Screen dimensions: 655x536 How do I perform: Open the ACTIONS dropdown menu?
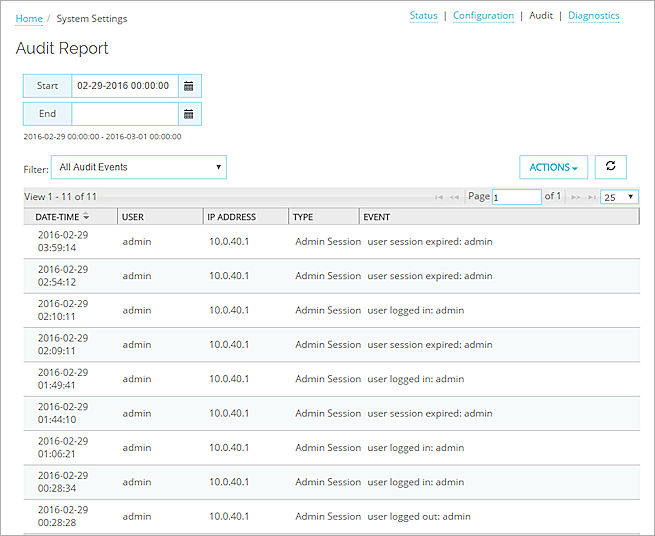[x=553, y=167]
